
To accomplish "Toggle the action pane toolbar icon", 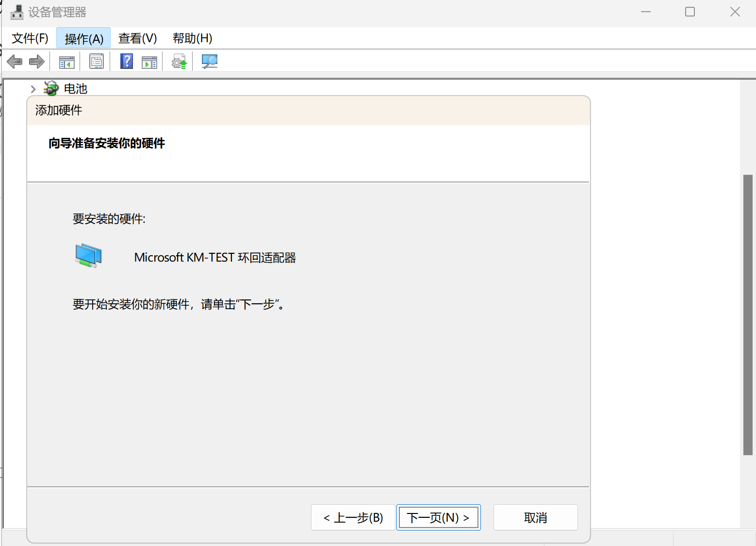I will coord(149,62).
